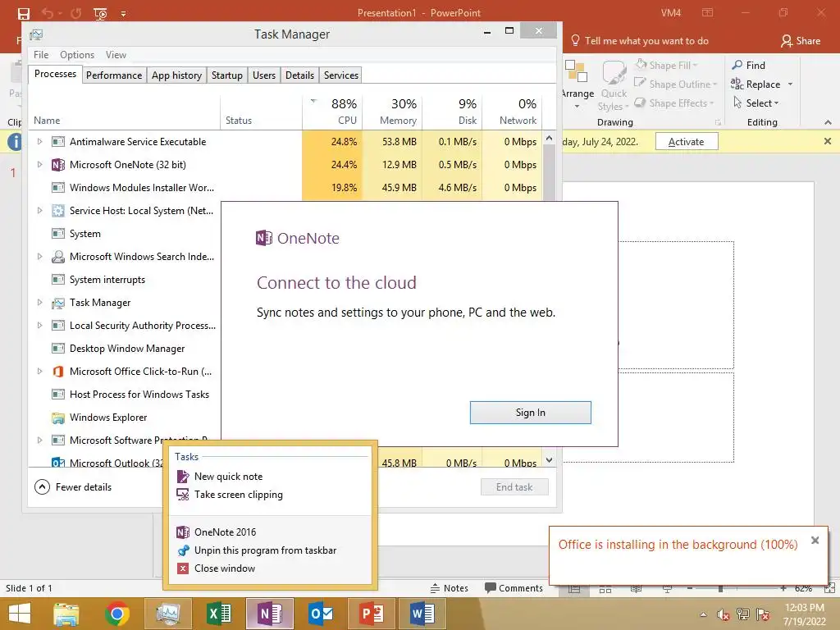Select Host Process for Windows Tasks row
Viewport: 840px width, 630px height.
pos(125,395)
